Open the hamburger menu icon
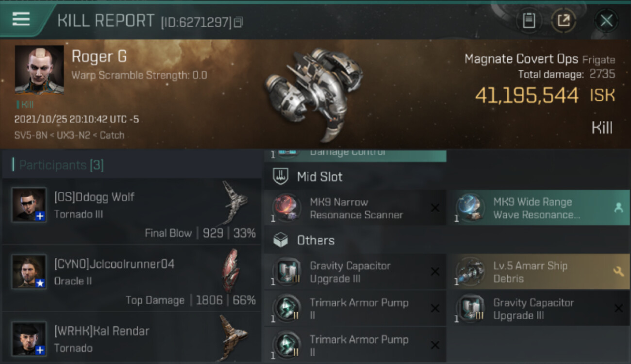 pos(21,19)
